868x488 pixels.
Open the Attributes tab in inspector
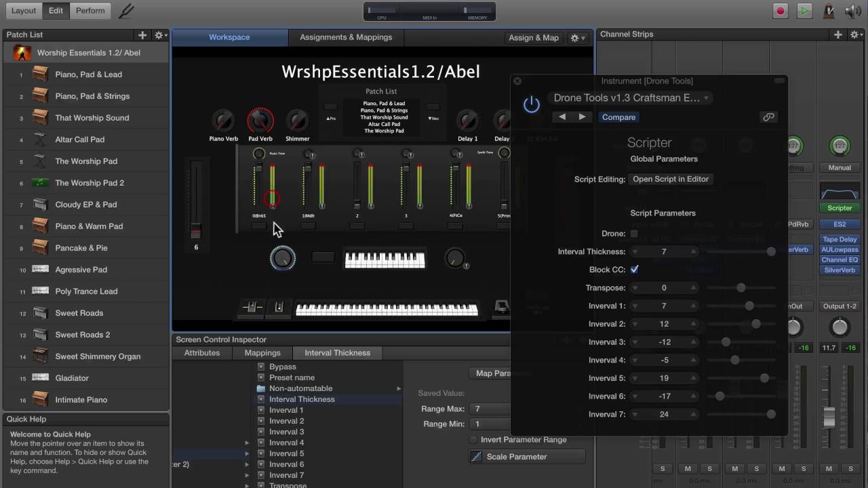coord(202,352)
